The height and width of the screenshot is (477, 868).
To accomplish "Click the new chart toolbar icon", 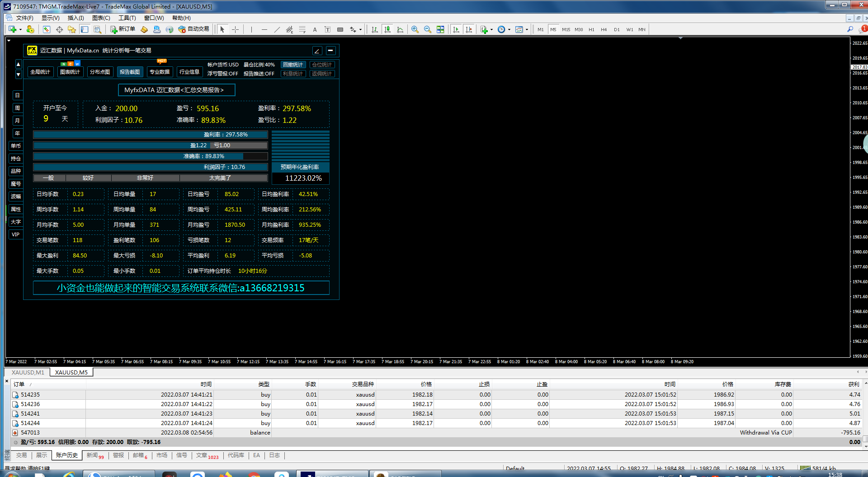I will coord(12,29).
